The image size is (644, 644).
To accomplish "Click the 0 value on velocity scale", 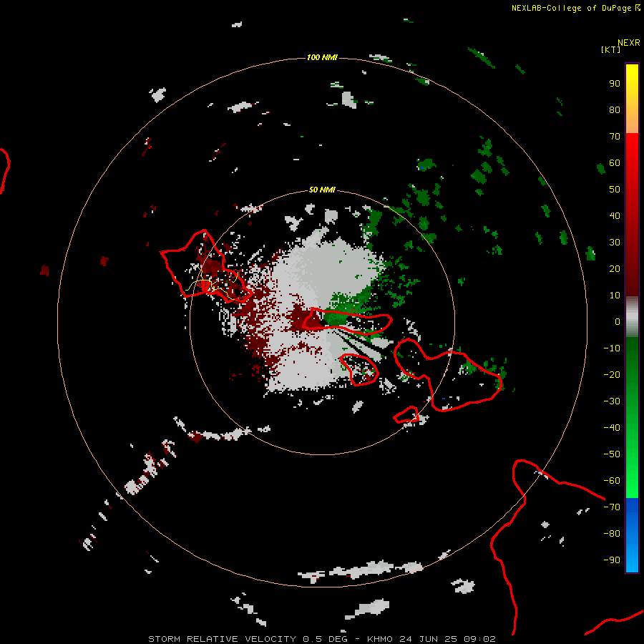I will [618, 322].
